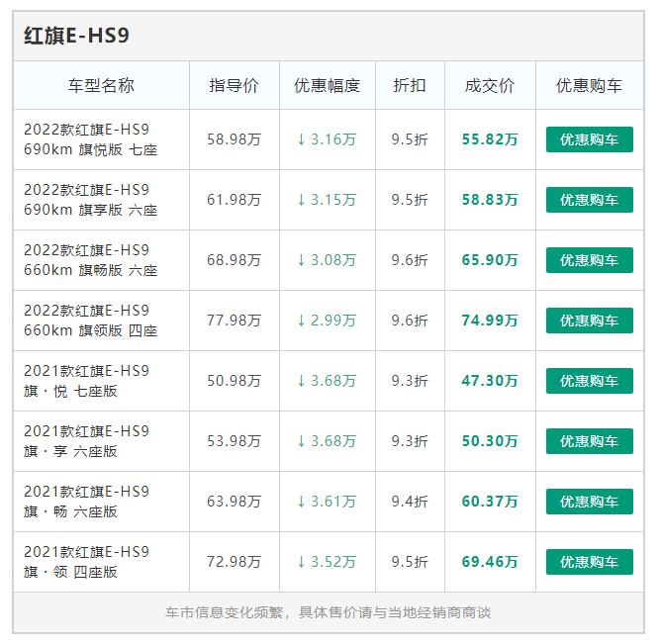Click 9.5折 in the 旗悦版 七座 row

[410, 139]
